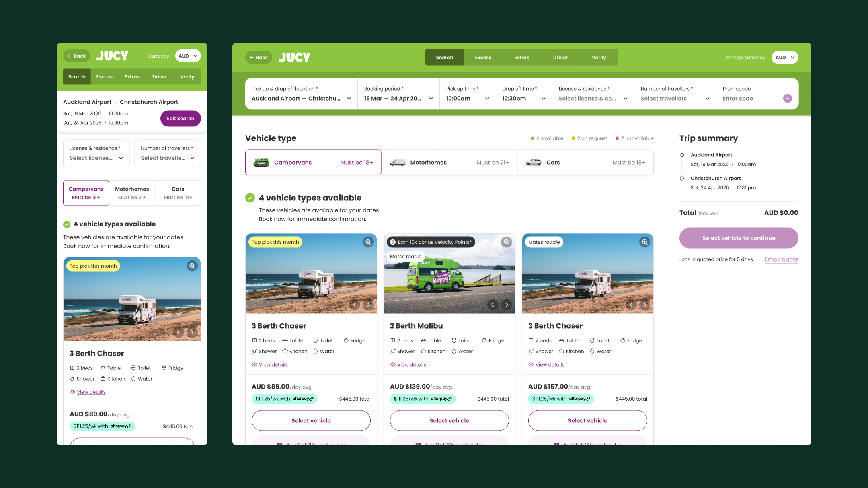Screen dimensions: 868x488
Task: Open desktop Change currency AUD dropdown
Action: (785, 57)
